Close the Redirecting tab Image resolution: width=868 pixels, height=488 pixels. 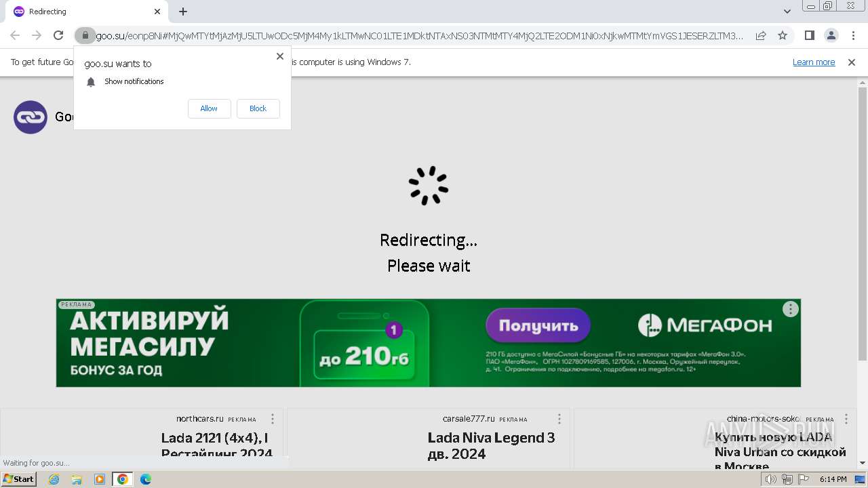point(157,12)
